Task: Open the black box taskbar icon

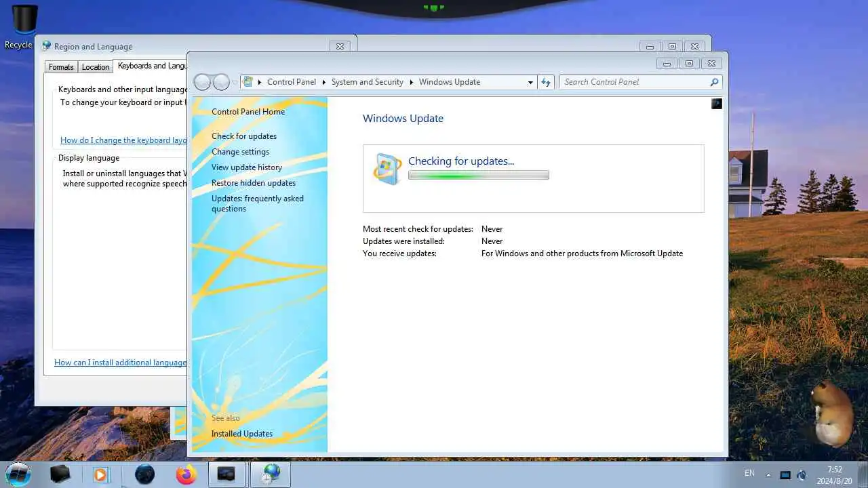Action: (x=60, y=474)
